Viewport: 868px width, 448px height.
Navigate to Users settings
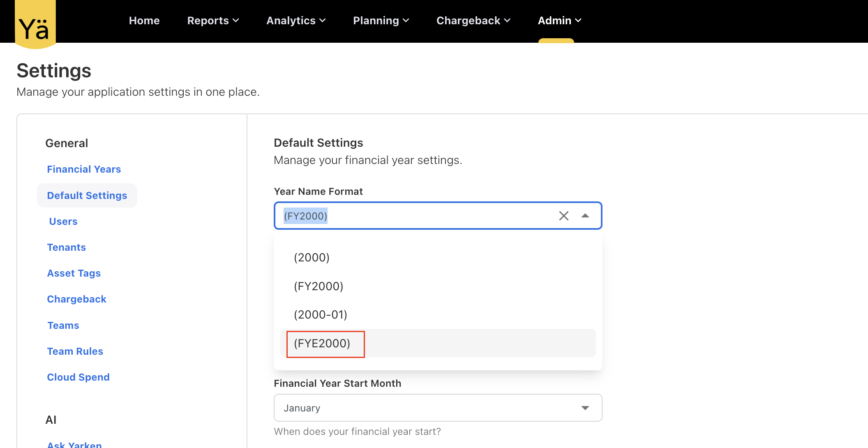pos(63,222)
